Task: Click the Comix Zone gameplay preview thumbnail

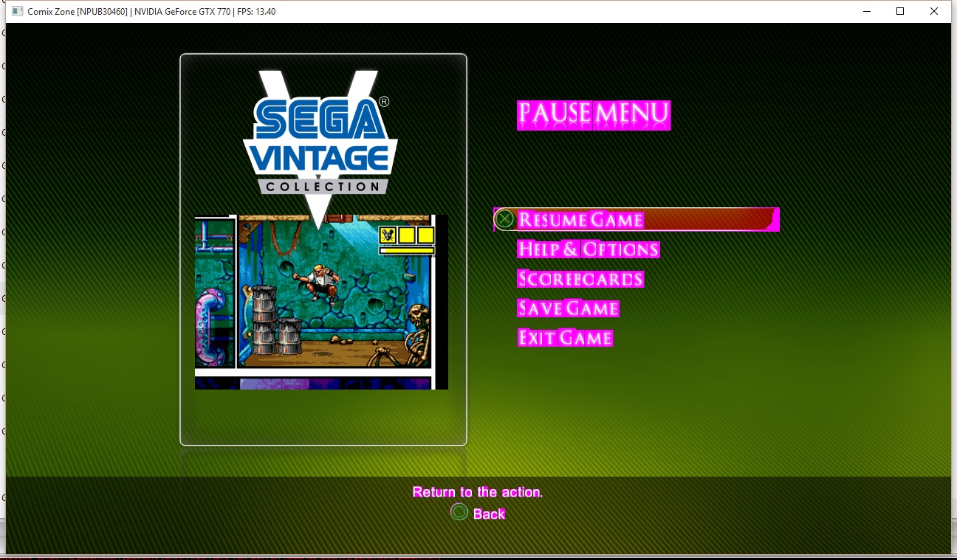Action: pyautogui.click(x=321, y=302)
